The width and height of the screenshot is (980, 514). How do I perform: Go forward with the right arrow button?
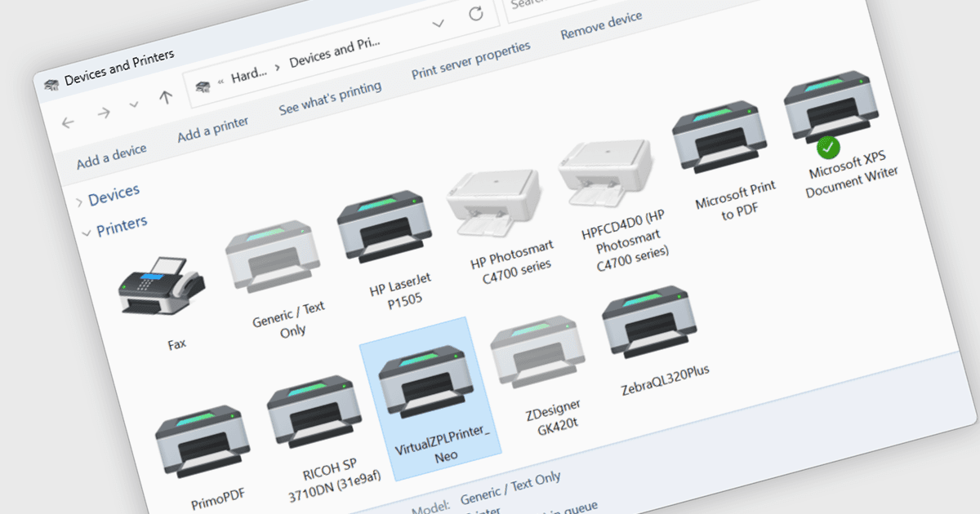click(x=104, y=113)
